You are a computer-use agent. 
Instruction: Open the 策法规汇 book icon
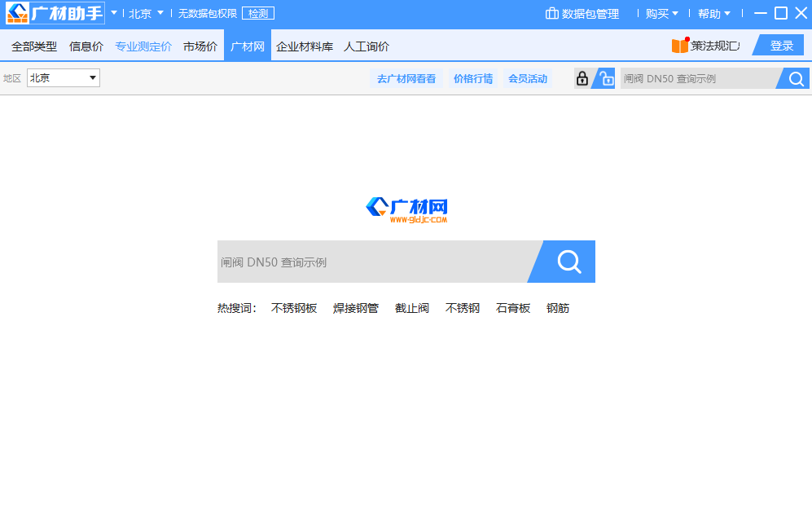pos(680,46)
